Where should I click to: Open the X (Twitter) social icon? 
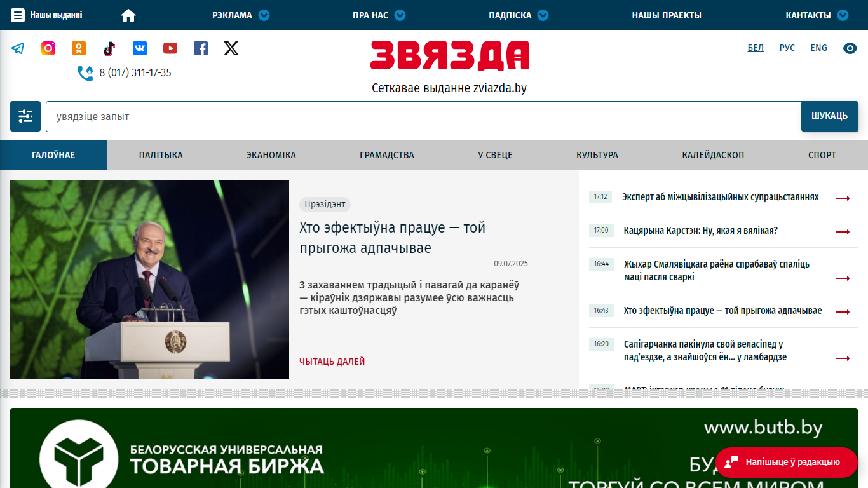[231, 48]
